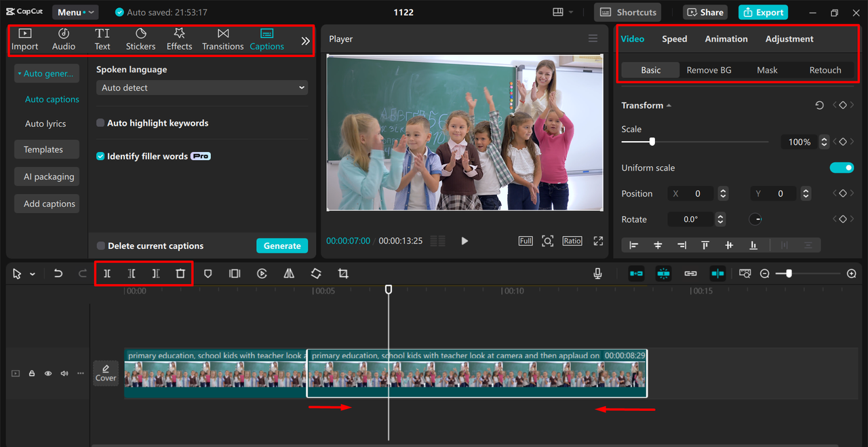Click the Position Y input field
The height and width of the screenshot is (447, 868).
773,193
